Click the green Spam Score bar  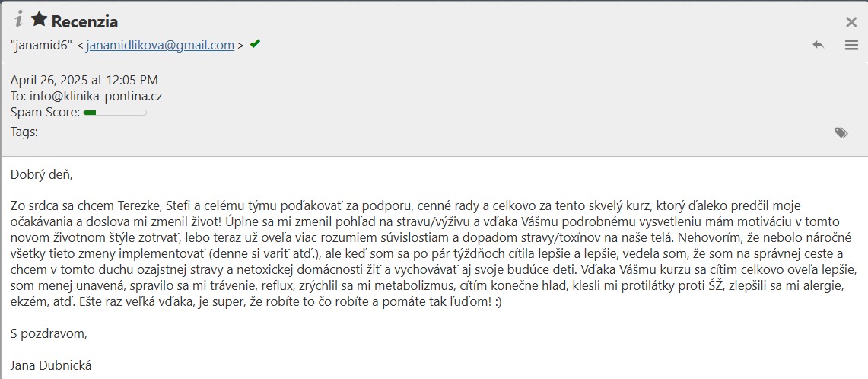(x=115, y=113)
